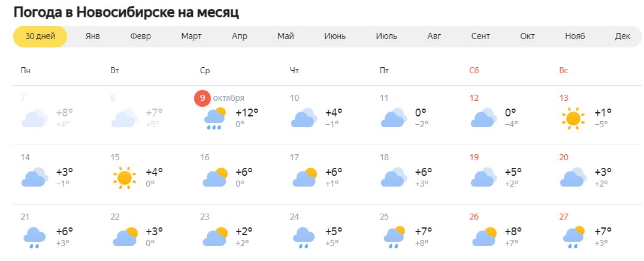Click the rainy cloud icon on the 24th
The width and height of the screenshot is (644, 261).
coord(304,238)
